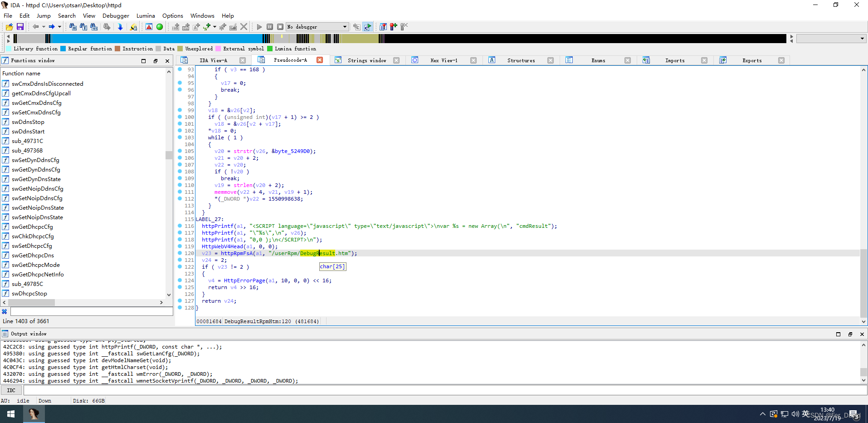Select swGetDhcpcCfg function entry
Viewport: 868px width, 423px height.
(32, 227)
